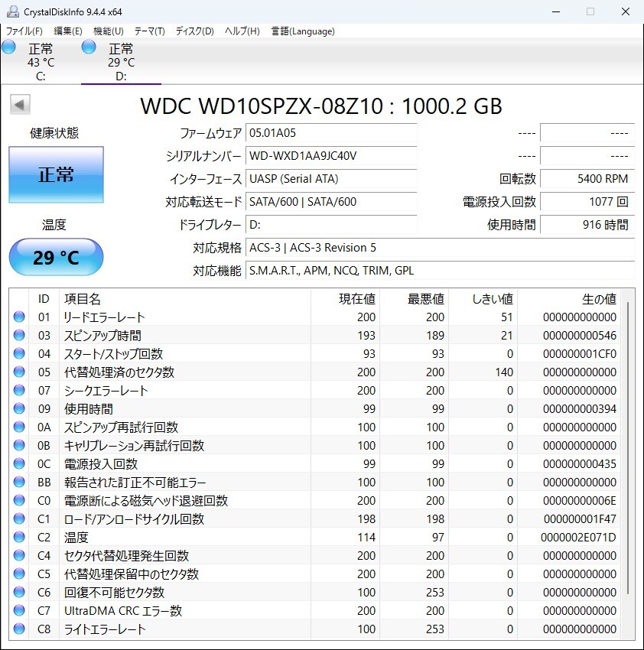Click raw value 000000001F47
Screen dimensions: 644x650
580,519
